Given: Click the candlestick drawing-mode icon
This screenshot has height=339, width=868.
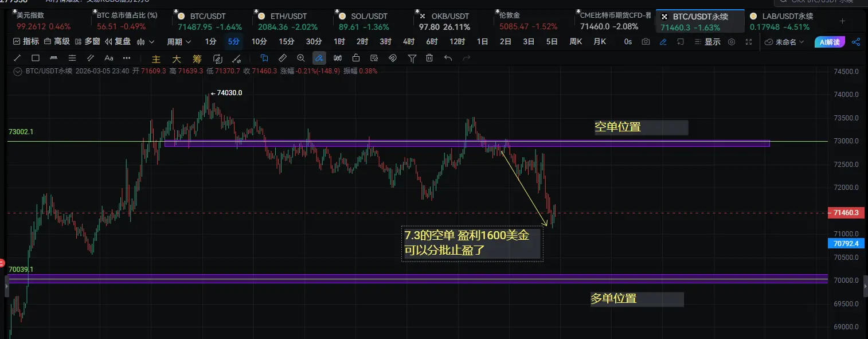Looking at the screenshot, I should [338, 58].
